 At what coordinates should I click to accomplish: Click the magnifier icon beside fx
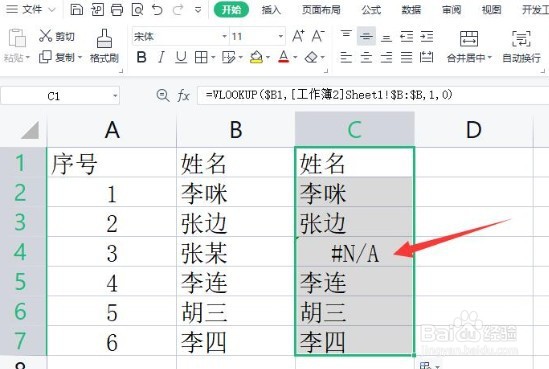click(163, 95)
